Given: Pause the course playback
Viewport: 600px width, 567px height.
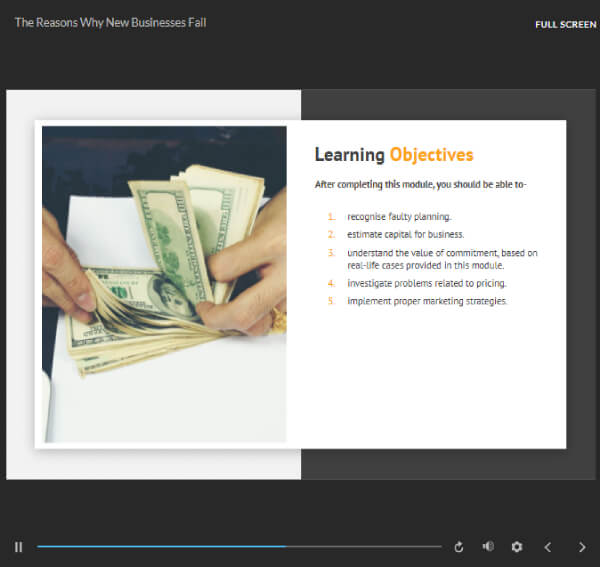Looking at the screenshot, I should [18, 547].
